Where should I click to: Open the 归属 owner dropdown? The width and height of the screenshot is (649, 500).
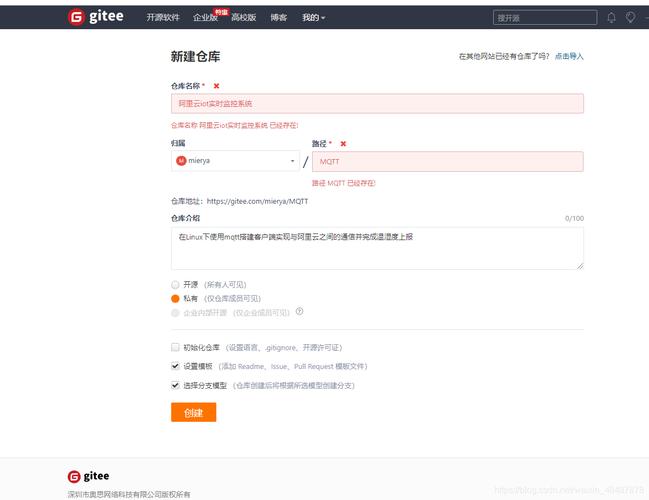pos(235,161)
